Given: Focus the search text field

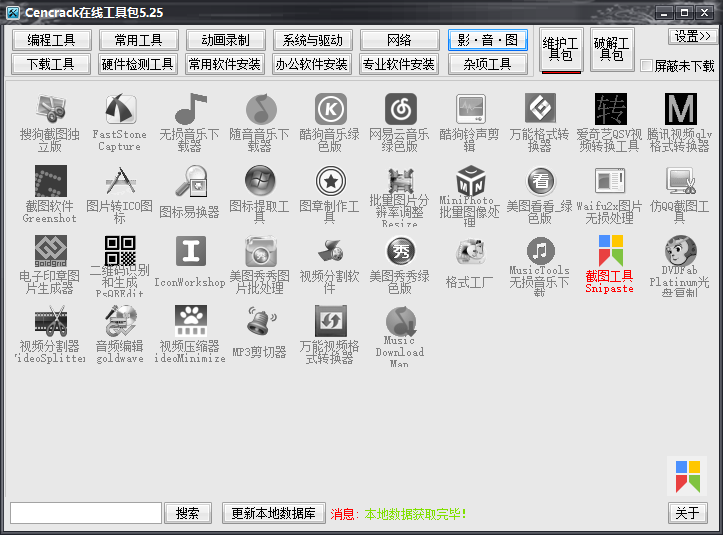Looking at the screenshot, I should 86,513.
